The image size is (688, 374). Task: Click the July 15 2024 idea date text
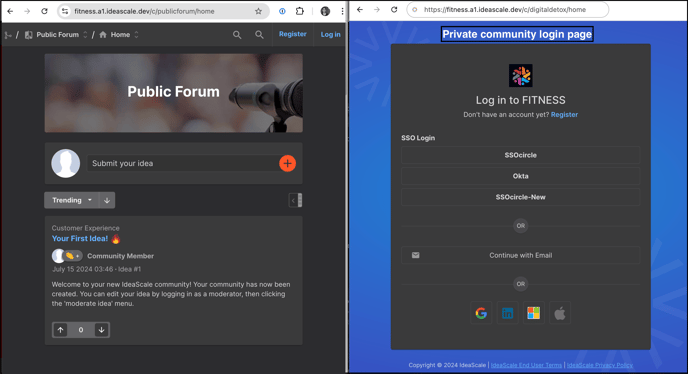[82, 269]
